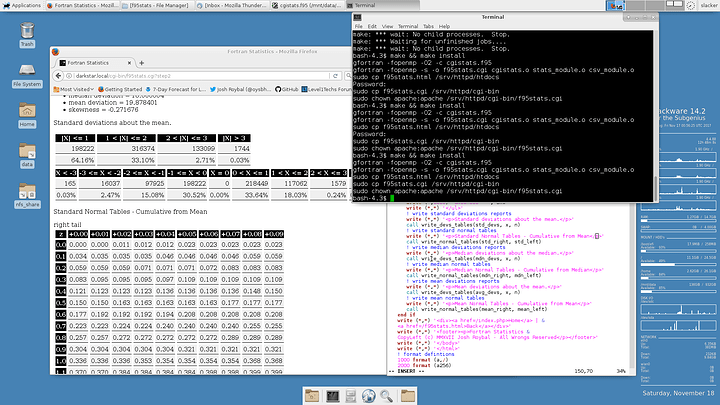This screenshot has width=720, height=405.
Task: Switch to Inbox Mozilla Thunderbird taskbar button
Action: pos(231,5)
